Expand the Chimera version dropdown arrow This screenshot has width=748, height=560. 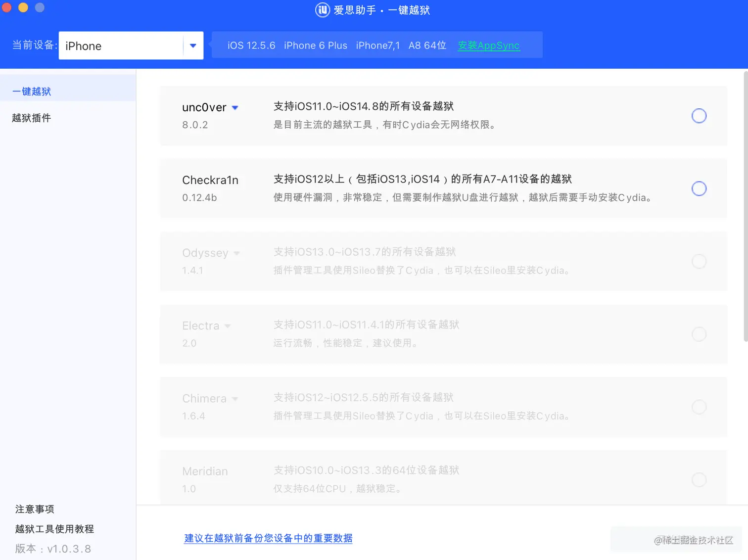[x=235, y=399]
